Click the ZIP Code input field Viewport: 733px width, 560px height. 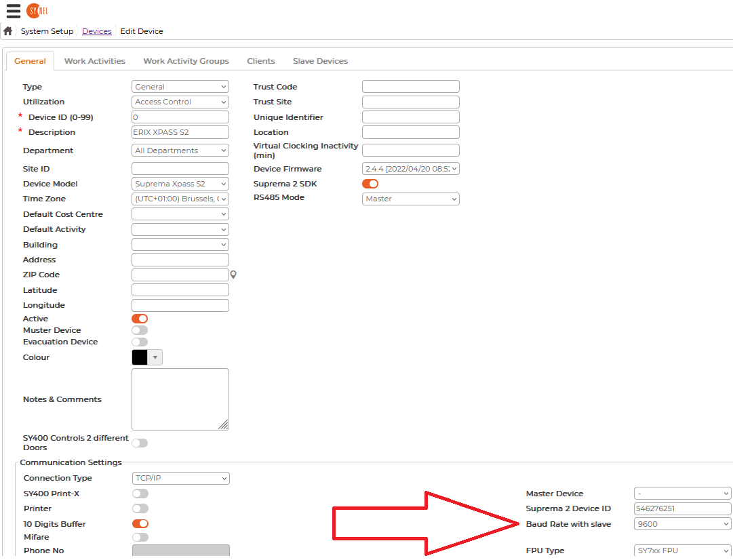(x=180, y=275)
